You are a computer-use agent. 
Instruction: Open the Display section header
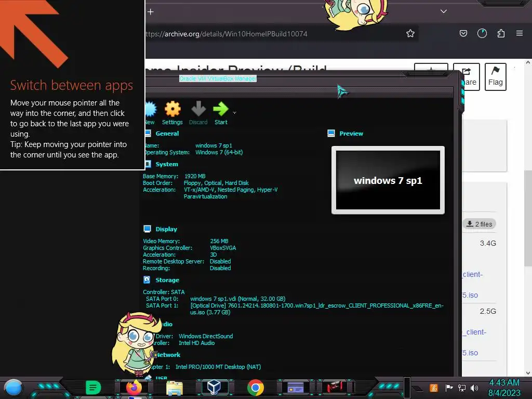coord(166,229)
